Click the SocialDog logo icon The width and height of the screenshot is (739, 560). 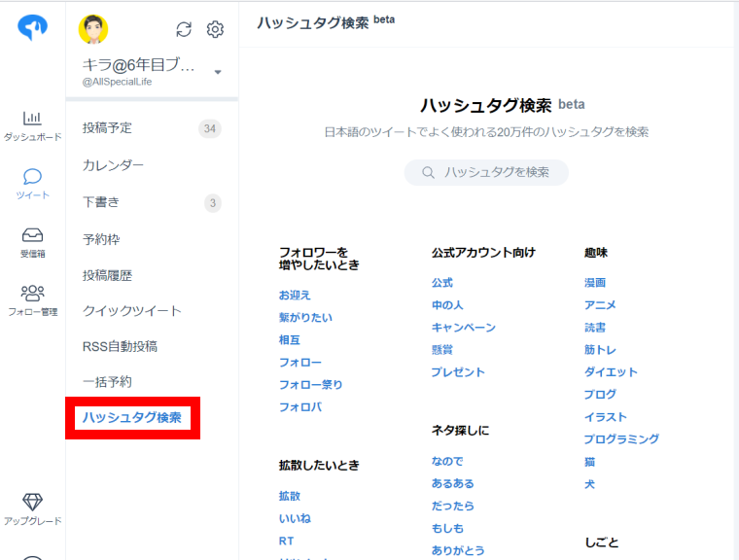pyautogui.click(x=32, y=29)
